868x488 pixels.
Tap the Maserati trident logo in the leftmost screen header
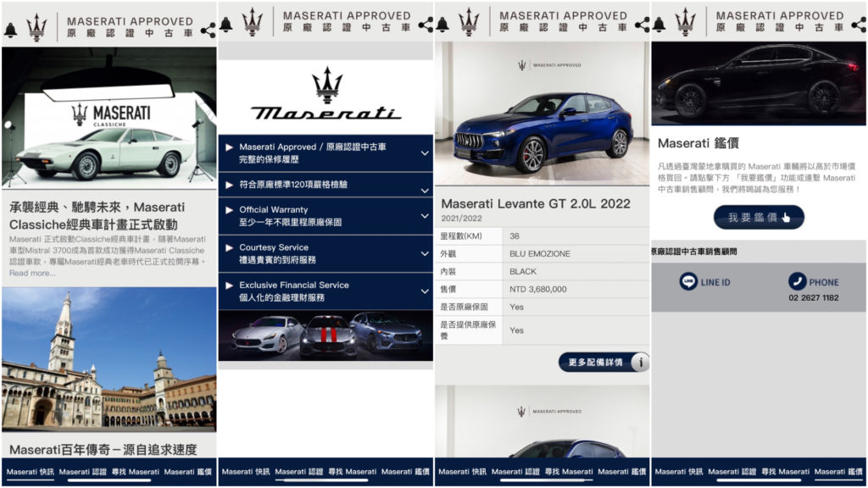[x=36, y=28]
